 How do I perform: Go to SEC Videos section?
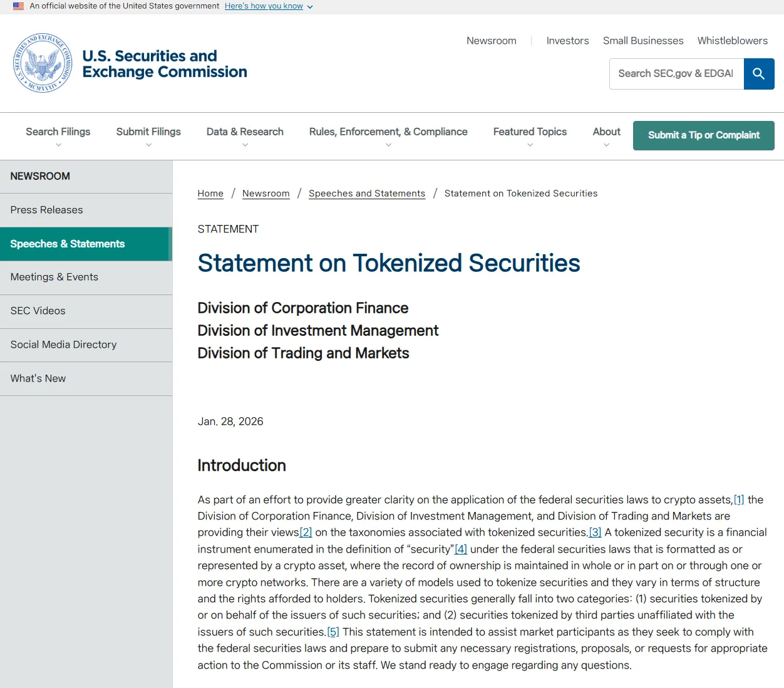[38, 311]
